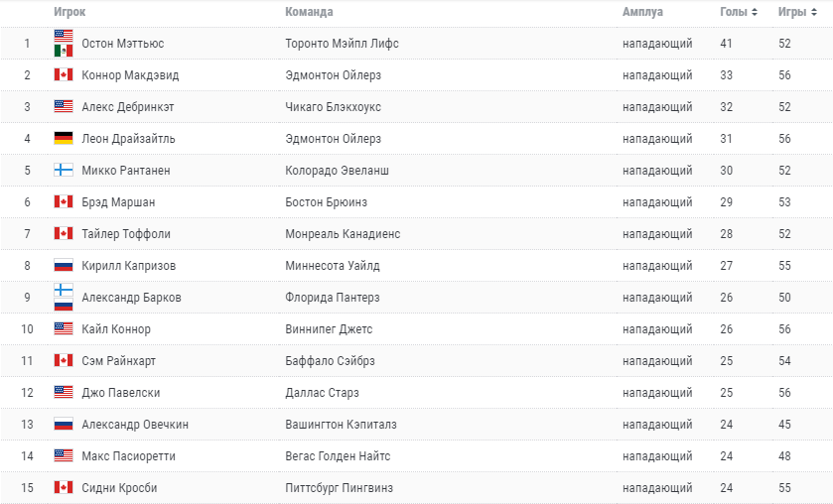Open team Вегас Голден Найтс
The width and height of the screenshot is (833, 504).
click(x=338, y=456)
